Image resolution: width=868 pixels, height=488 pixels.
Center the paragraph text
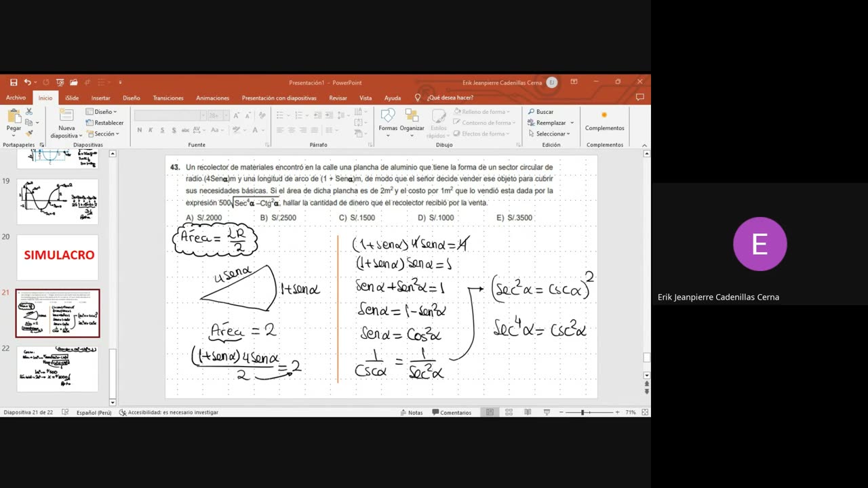(292, 130)
